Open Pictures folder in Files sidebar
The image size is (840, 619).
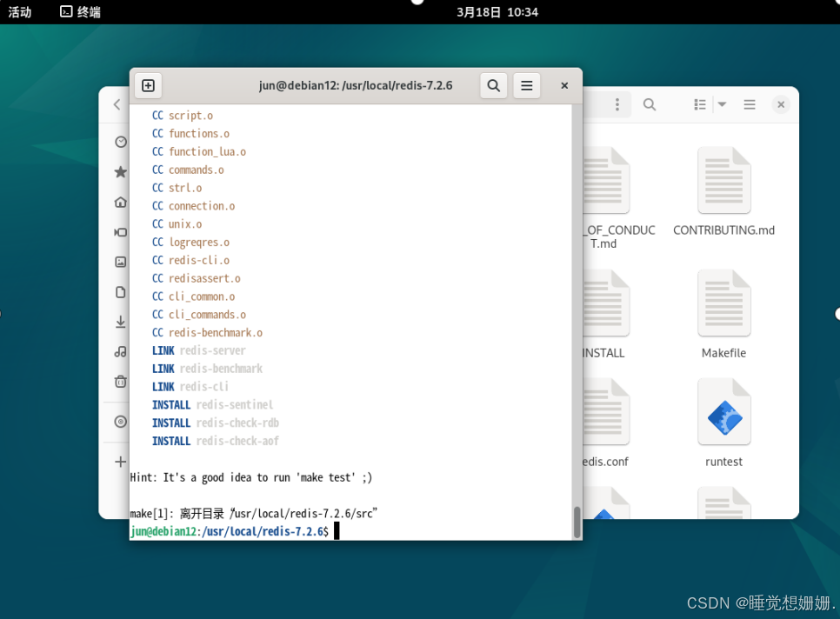(x=121, y=262)
